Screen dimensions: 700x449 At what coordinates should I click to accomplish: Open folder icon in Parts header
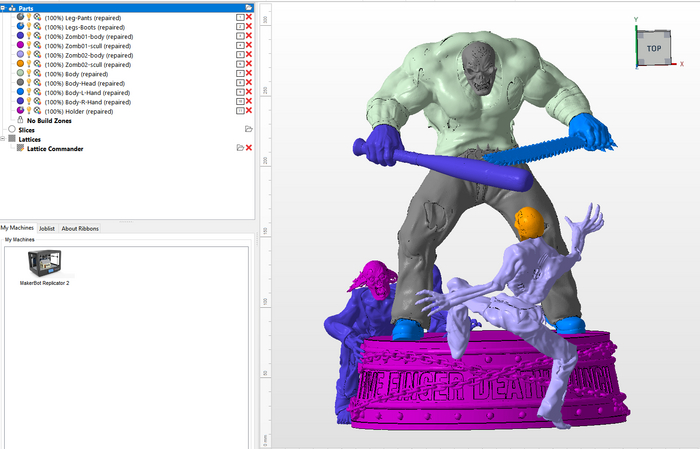(249, 8)
